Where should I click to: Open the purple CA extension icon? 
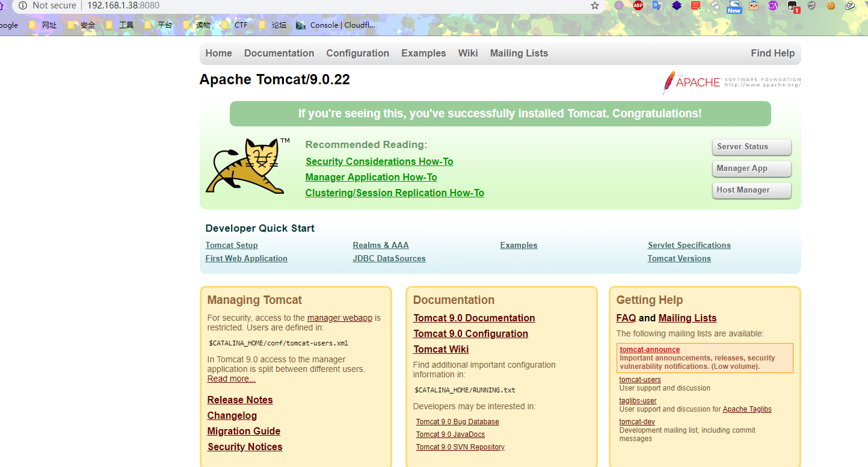[x=773, y=6]
